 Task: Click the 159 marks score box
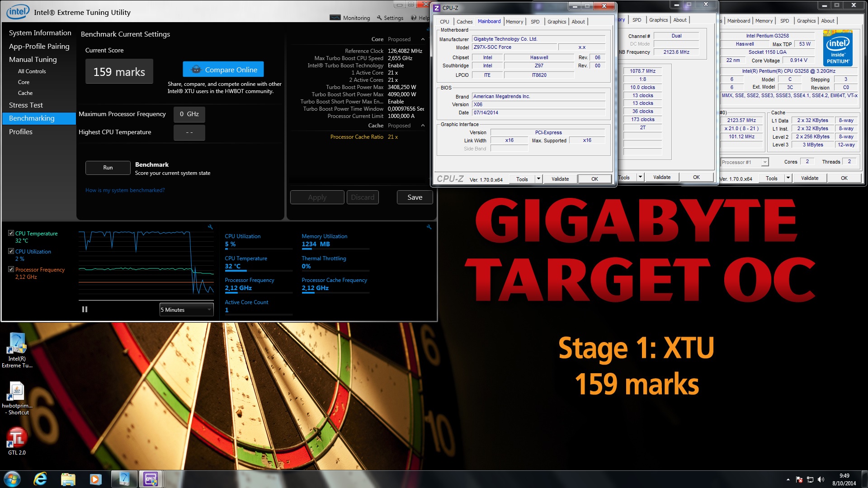pyautogui.click(x=119, y=71)
